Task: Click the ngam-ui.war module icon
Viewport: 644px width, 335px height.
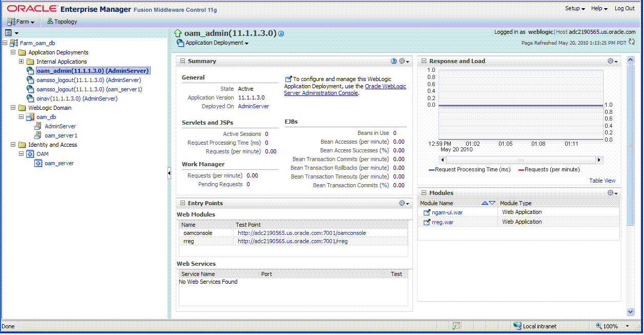Action: click(x=426, y=212)
